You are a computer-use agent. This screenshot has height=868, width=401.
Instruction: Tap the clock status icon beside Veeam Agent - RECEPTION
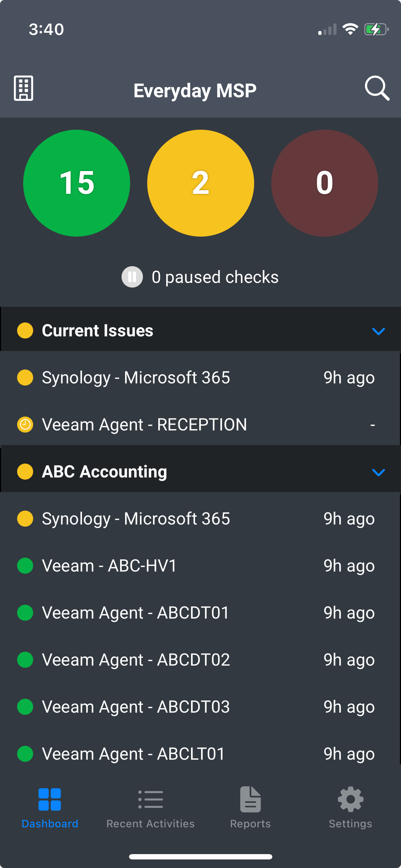click(25, 424)
